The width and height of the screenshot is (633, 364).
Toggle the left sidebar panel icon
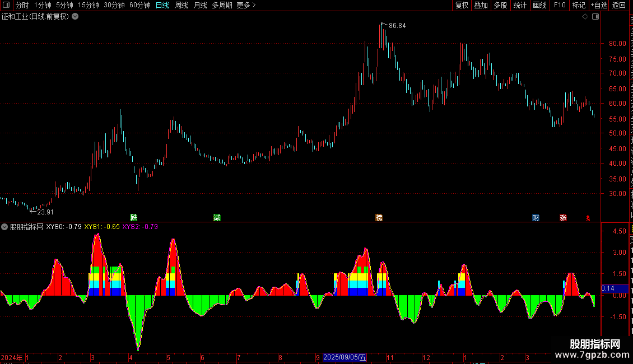6,5
